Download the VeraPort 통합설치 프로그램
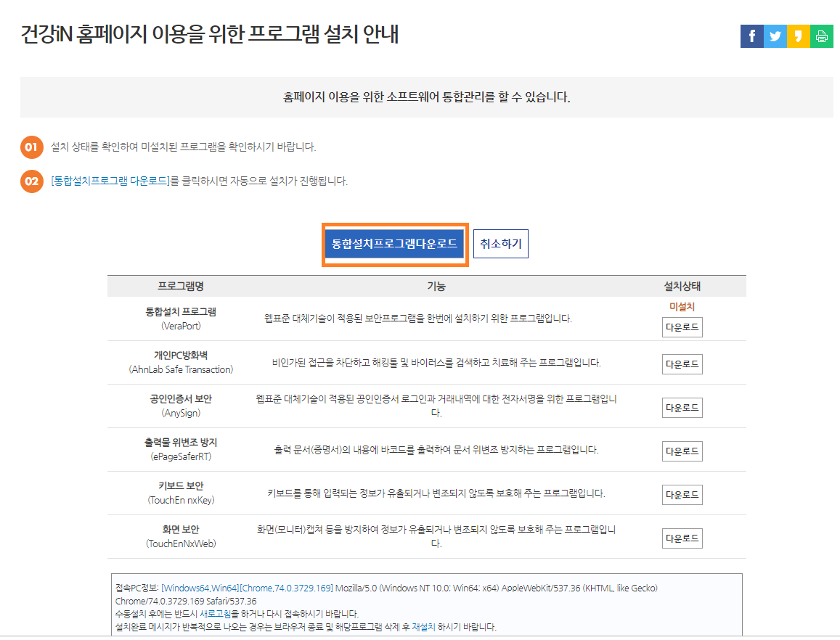 pyautogui.click(x=682, y=327)
